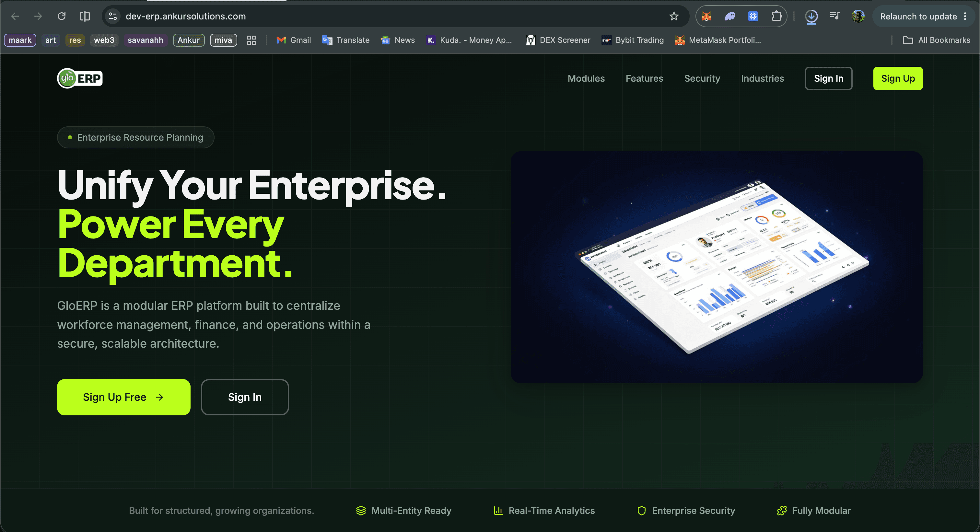Click the Enterprise Security label
The width and height of the screenshot is (980, 532).
(x=694, y=511)
